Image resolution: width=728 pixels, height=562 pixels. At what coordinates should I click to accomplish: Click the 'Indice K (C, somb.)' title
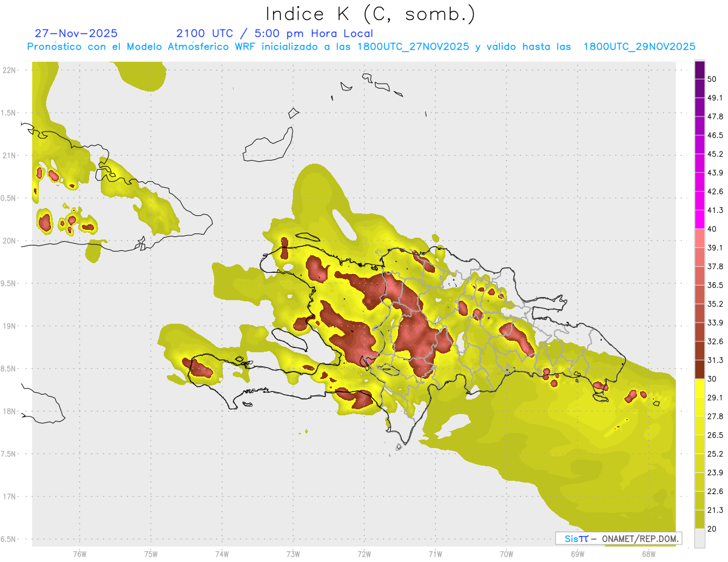(371, 14)
